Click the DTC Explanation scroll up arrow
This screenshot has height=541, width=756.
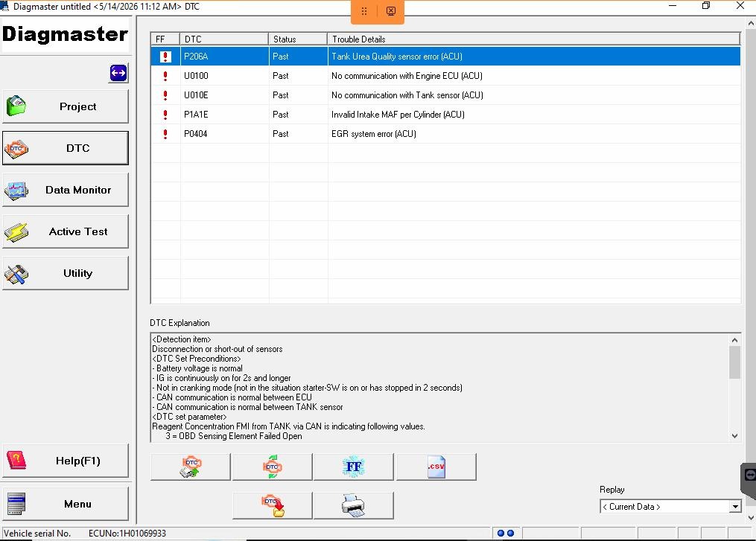(x=734, y=339)
